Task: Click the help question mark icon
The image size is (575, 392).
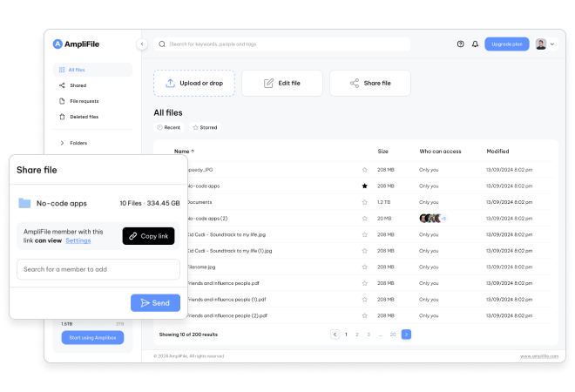Action: (461, 44)
